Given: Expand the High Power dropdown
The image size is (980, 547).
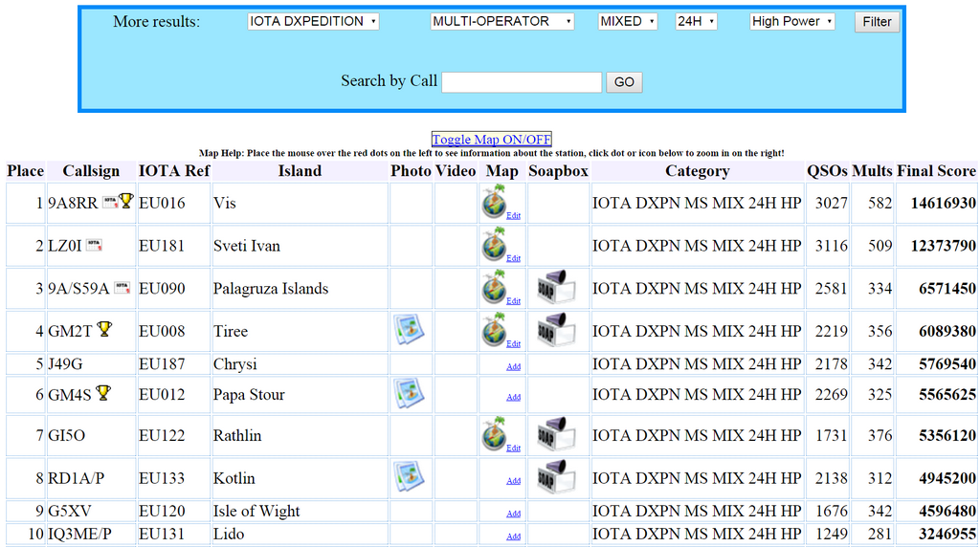Looking at the screenshot, I should coord(791,21).
